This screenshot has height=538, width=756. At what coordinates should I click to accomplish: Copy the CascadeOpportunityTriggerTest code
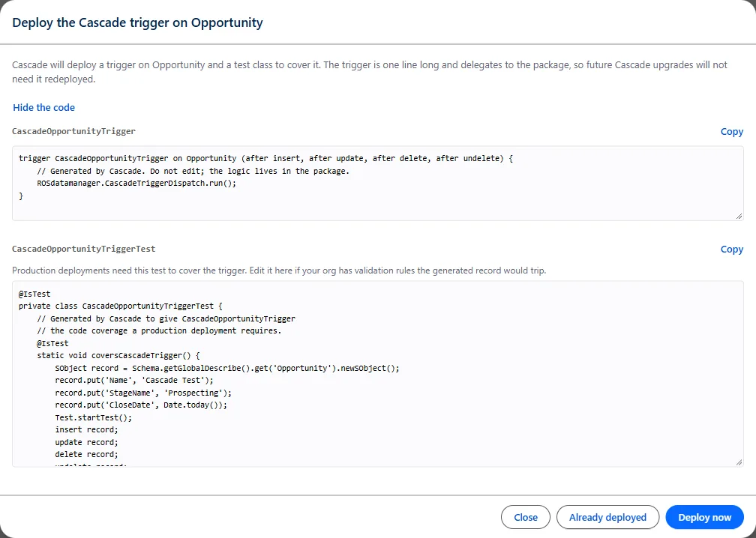[731, 249]
